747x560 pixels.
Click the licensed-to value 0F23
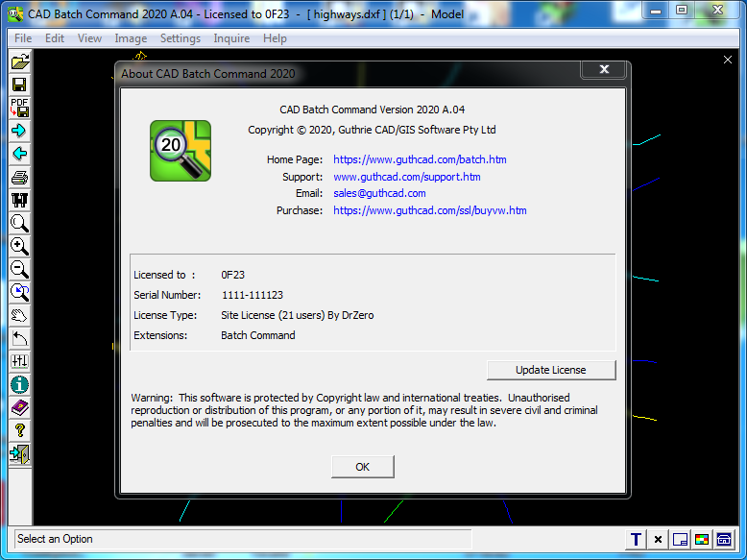click(233, 275)
